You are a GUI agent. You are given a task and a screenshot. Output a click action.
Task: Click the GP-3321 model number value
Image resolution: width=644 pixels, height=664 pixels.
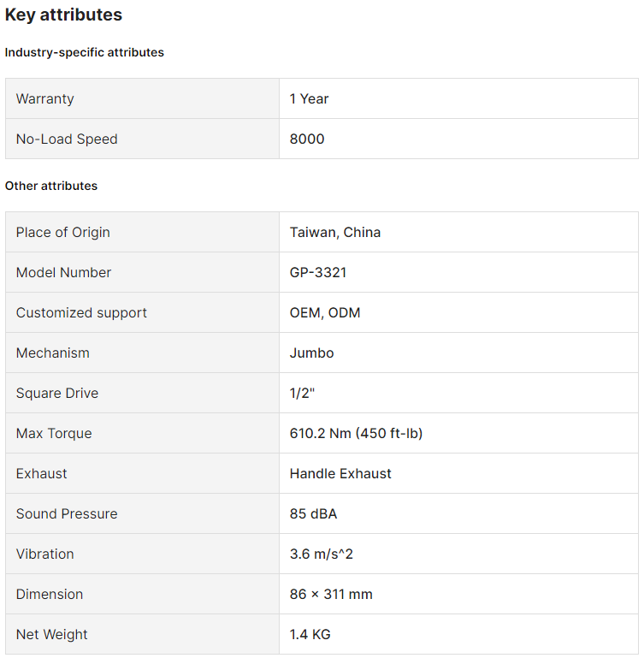click(x=318, y=272)
